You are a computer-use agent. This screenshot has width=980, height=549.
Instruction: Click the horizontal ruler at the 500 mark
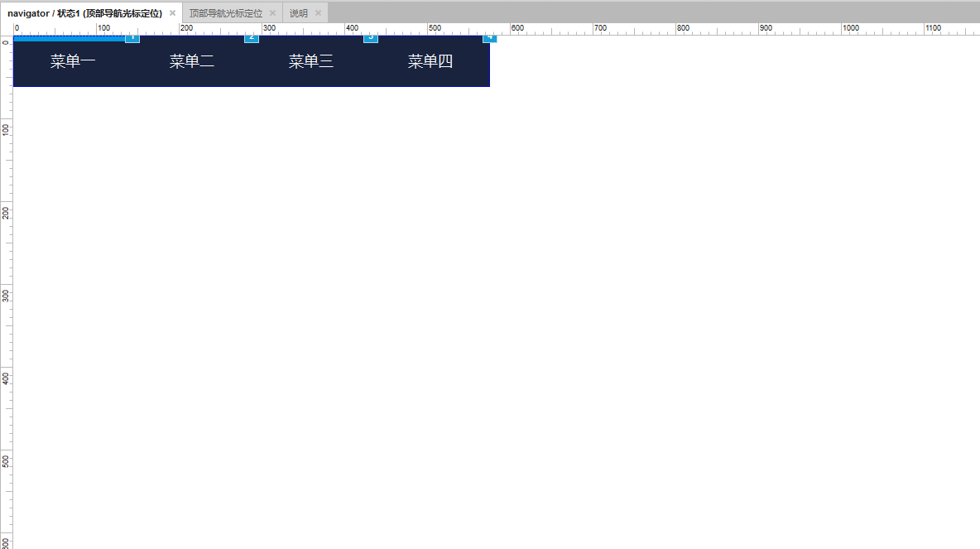point(428,29)
